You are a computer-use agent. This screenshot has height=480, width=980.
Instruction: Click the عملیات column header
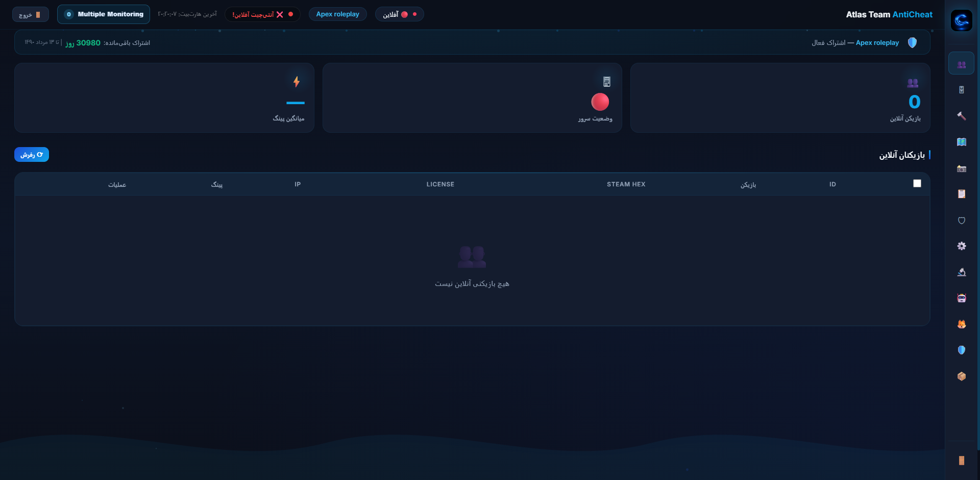(x=117, y=184)
